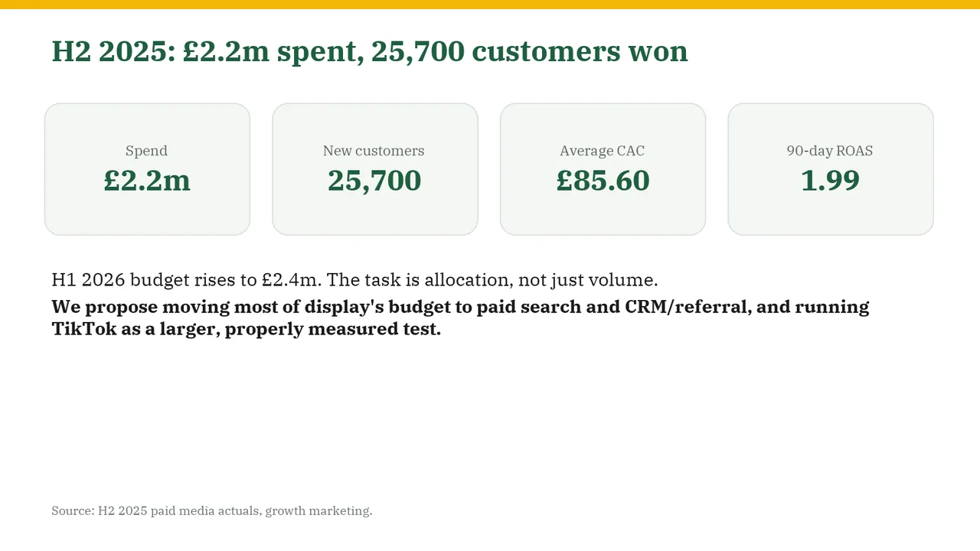This screenshot has height=551, width=980.
Task: Select the '90-day ROAS' card label
Action: click(x=830, y=151)
